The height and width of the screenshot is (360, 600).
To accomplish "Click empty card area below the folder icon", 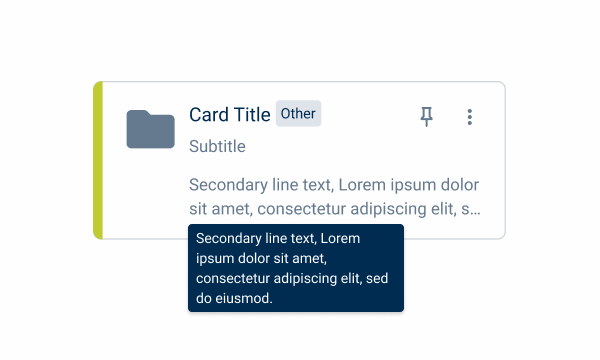I will click(x=150, y=191).
